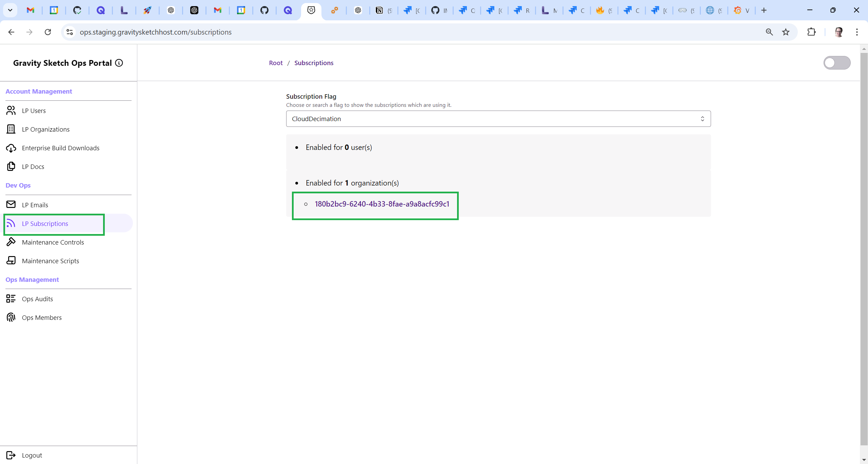This screenshot has width=868, height=464.
Task: Click the scrollbar down arrow
Action: 864,460
